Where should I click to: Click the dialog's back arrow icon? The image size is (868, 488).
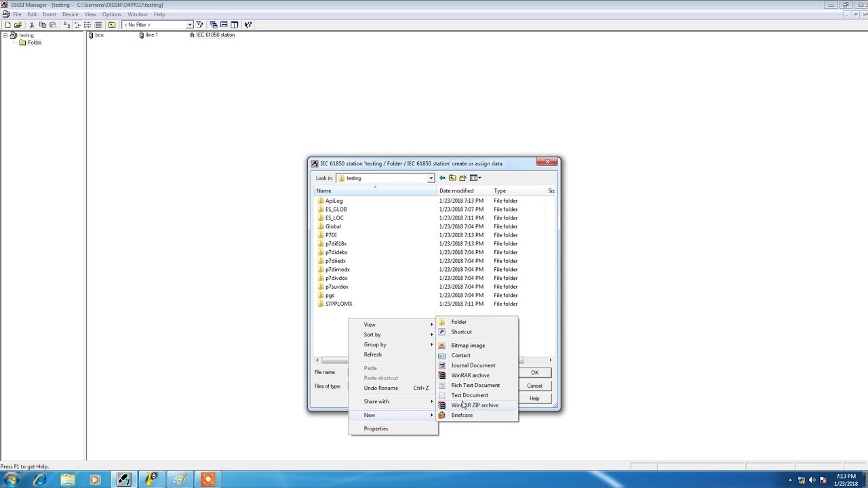point(442,178)
